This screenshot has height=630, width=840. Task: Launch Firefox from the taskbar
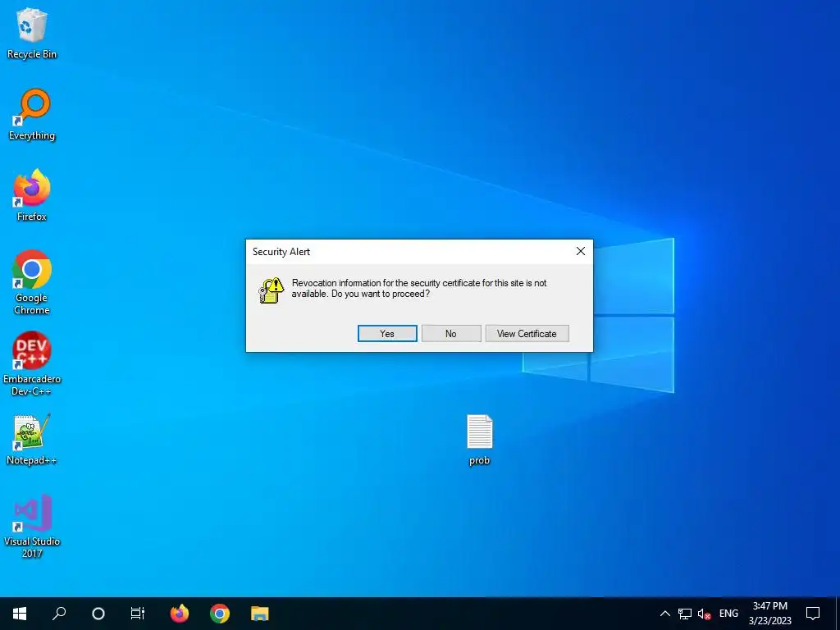pos(180,614)
